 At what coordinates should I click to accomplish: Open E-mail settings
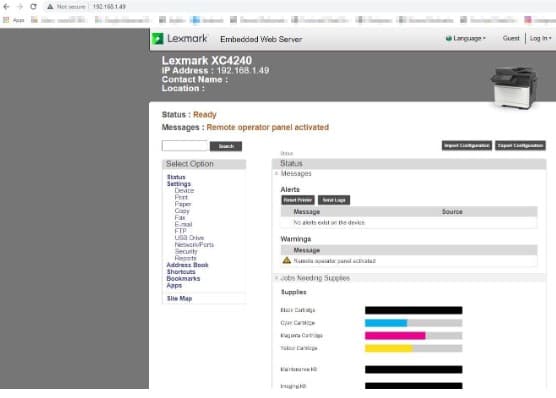point(183,224)
